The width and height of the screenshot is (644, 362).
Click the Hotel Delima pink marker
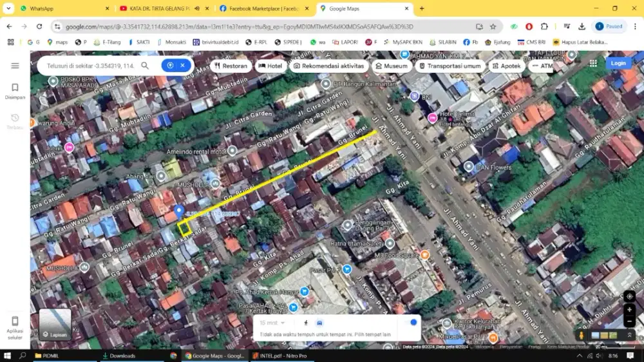432,119
